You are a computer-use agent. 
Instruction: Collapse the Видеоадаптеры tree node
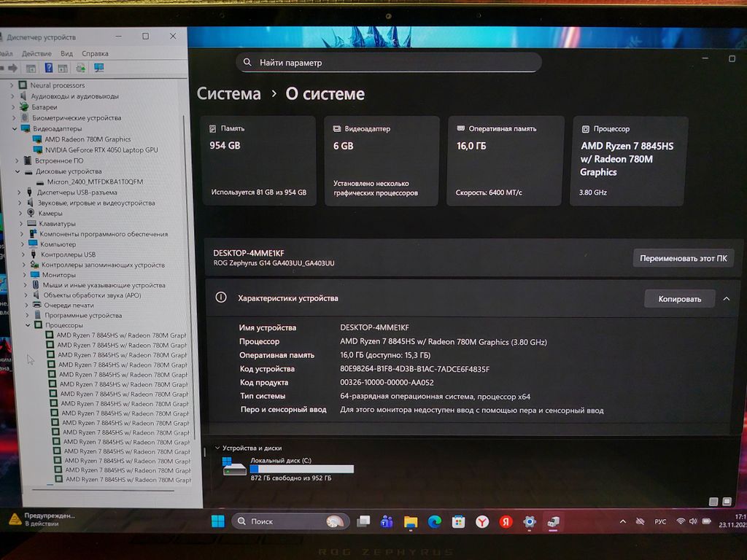(x=15, y=128)
